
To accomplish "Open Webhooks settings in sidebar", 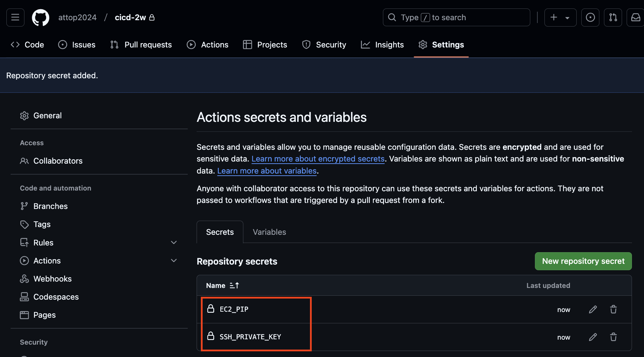I will click(x=52, y=279).
